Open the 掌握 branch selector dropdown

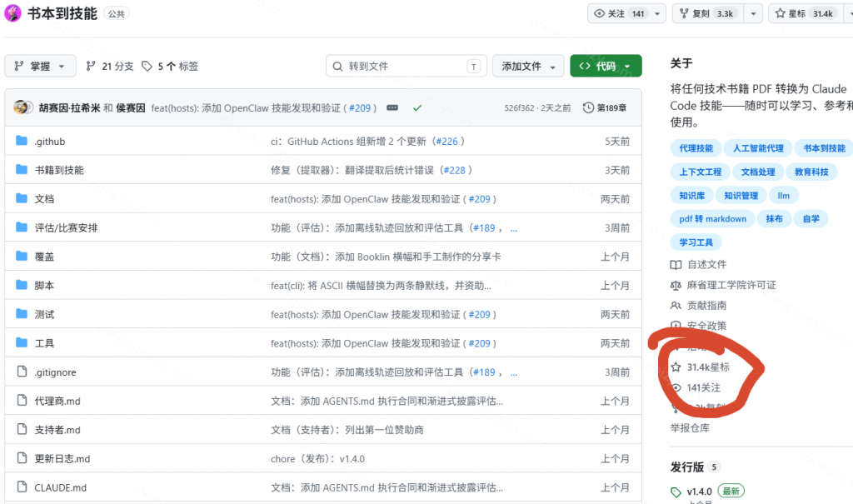click(40, 67)
